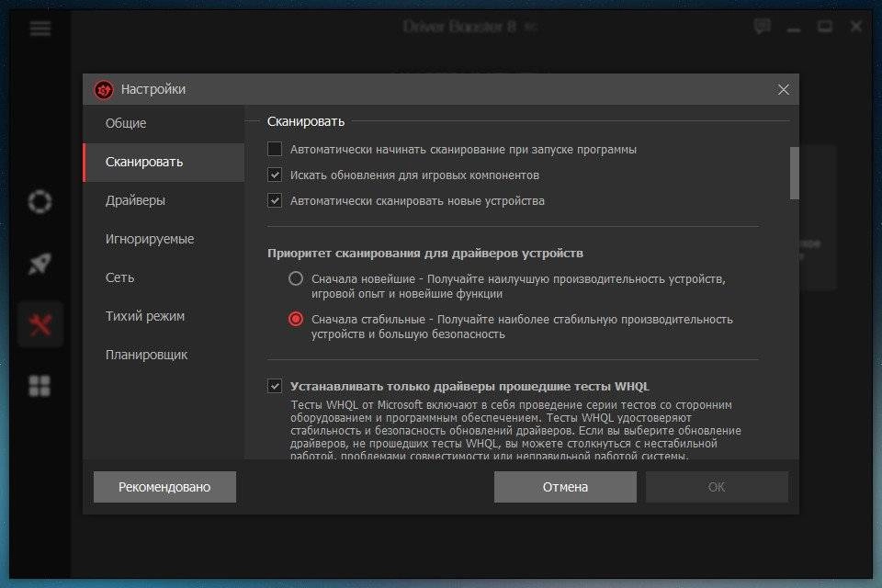Click the 'Приоритет сканирования для драйверов устройств' heading

[x=425, y=254]
